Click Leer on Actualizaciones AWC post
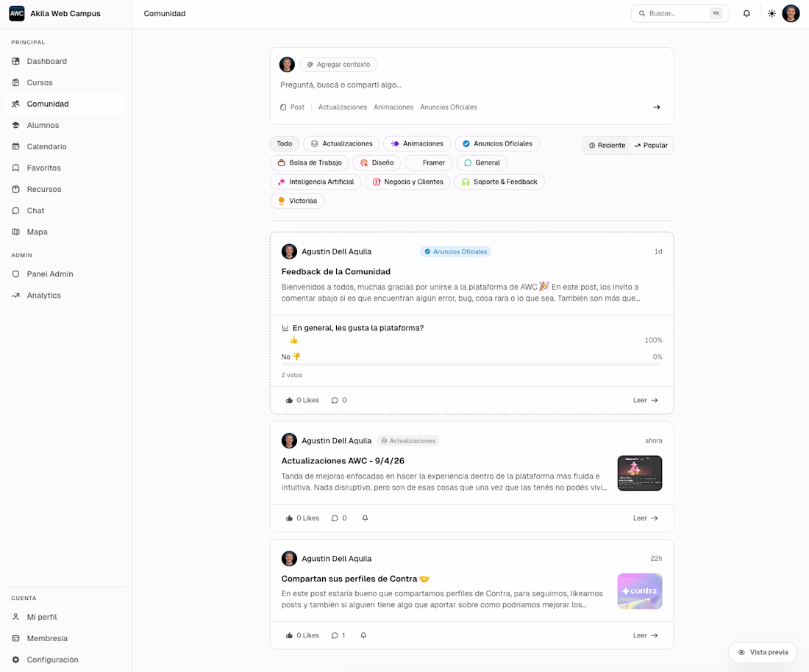 click(646, 518)
